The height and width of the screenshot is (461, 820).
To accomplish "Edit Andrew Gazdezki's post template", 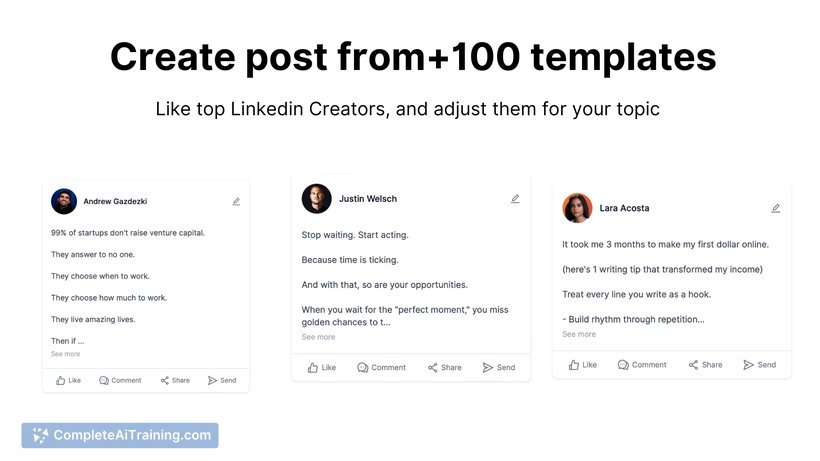I will [236, 201].
